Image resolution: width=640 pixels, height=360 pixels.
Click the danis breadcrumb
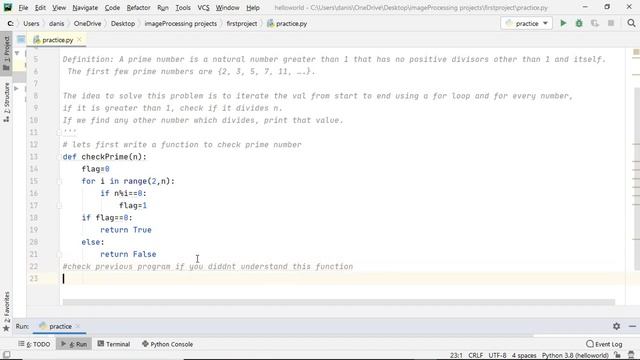pos(56,24)
